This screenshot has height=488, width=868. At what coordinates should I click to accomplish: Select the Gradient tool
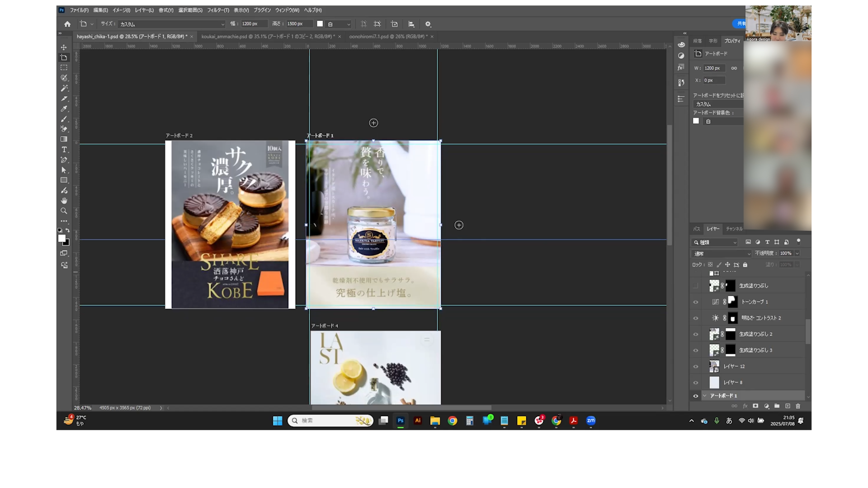tap(64, 139)
